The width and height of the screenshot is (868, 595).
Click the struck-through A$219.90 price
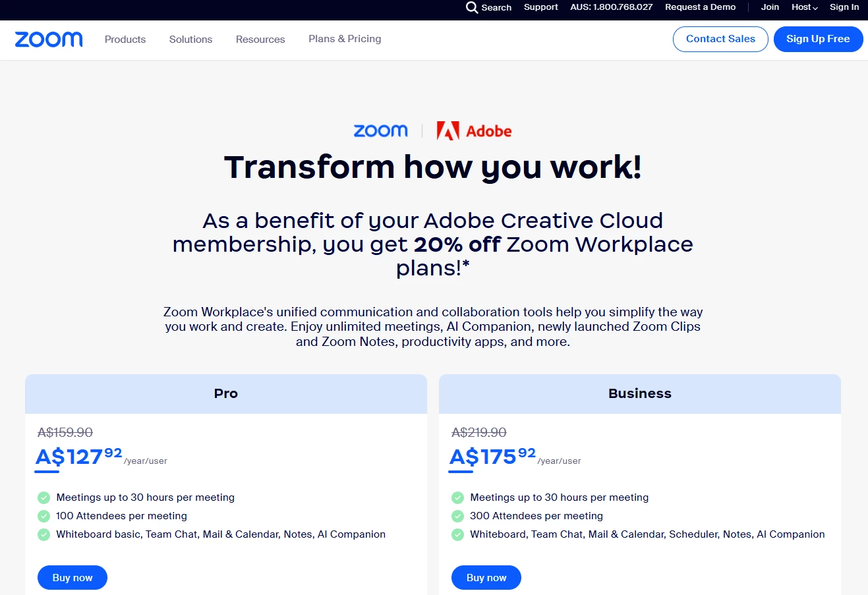pos(479,432)
